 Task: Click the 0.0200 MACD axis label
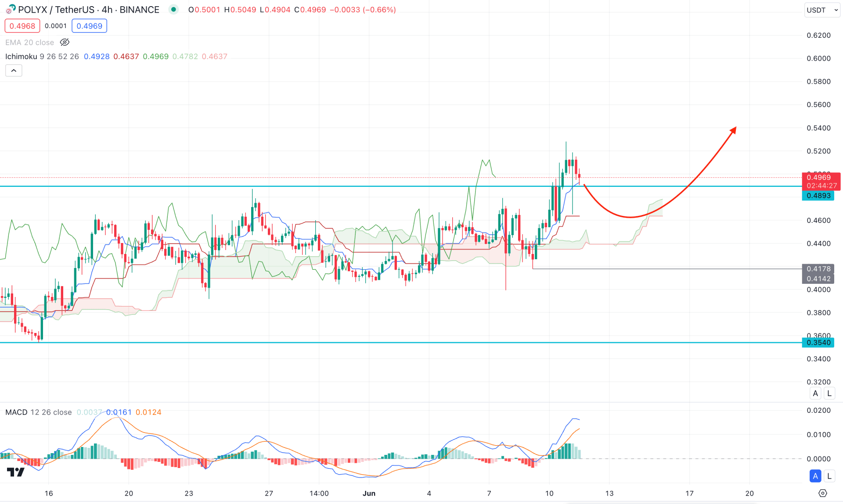pyautogui.click(x=818, y=411)
